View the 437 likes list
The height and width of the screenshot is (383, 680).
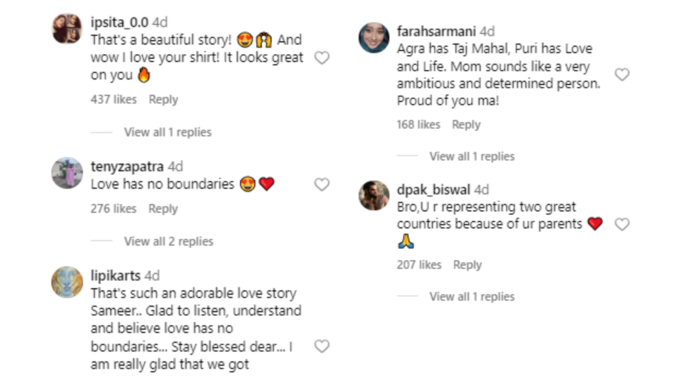(114, 99)
